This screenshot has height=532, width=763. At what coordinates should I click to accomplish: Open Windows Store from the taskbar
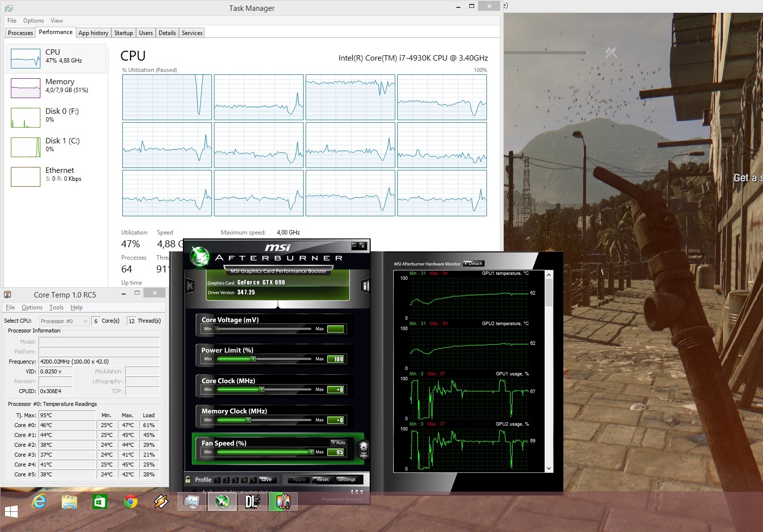100,502
